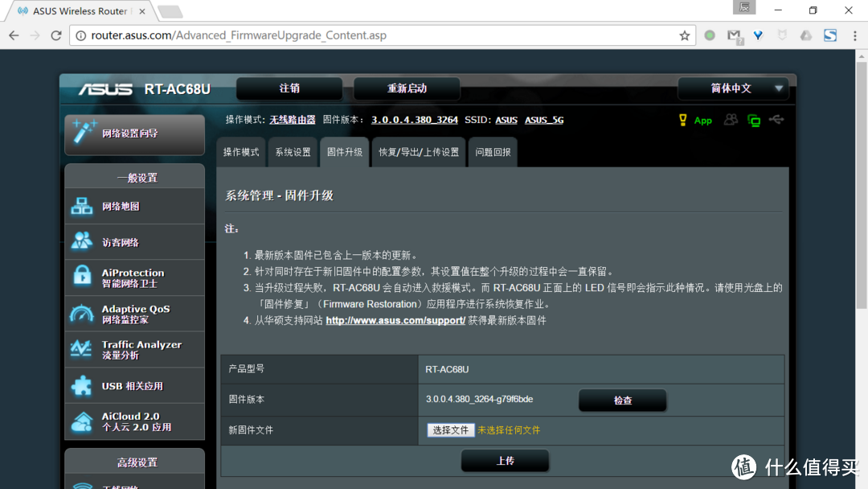Open Traffic Analyzer chart icon
Screen dimensions: 868x489
tap(82, 349)
